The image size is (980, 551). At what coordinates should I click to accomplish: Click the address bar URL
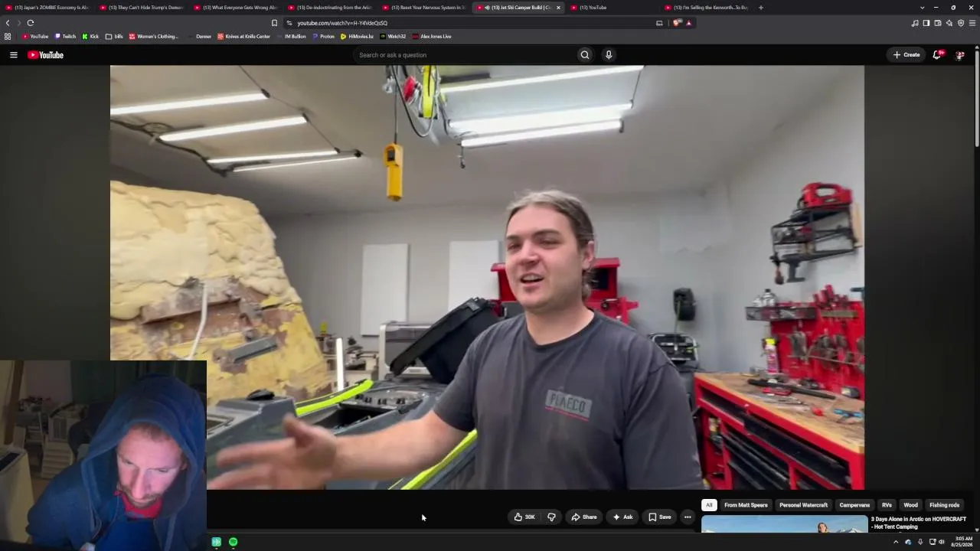click(x=342, y=23)
